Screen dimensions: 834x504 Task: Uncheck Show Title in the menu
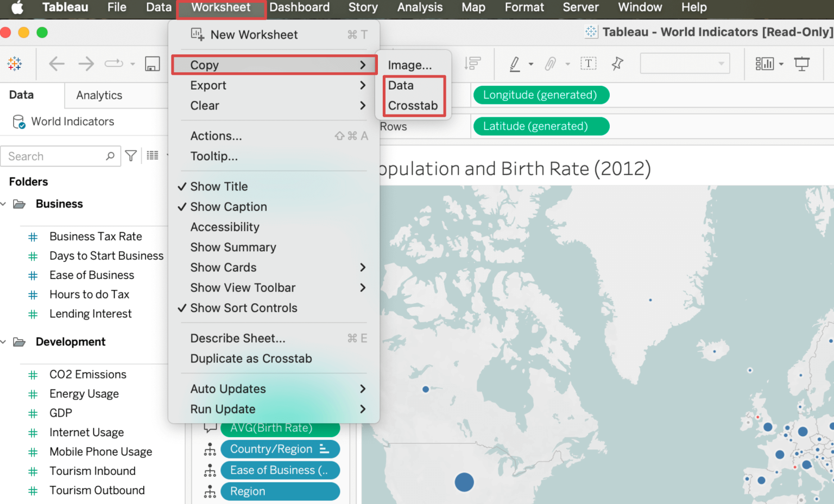[x=219, y=186]
